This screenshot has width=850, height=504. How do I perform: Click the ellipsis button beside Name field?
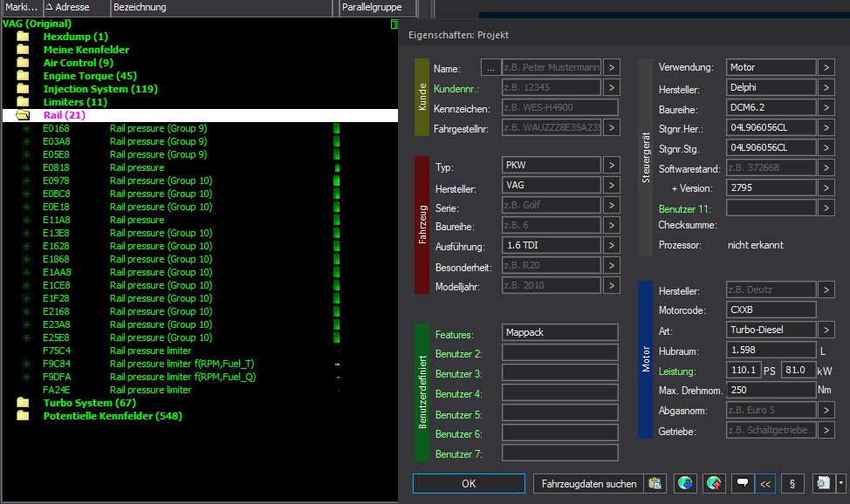click(491, 68)
